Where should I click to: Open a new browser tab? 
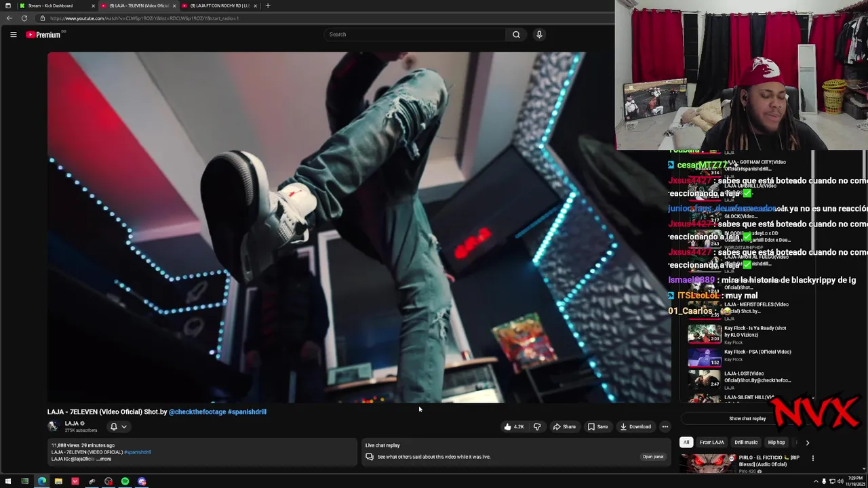268,5
